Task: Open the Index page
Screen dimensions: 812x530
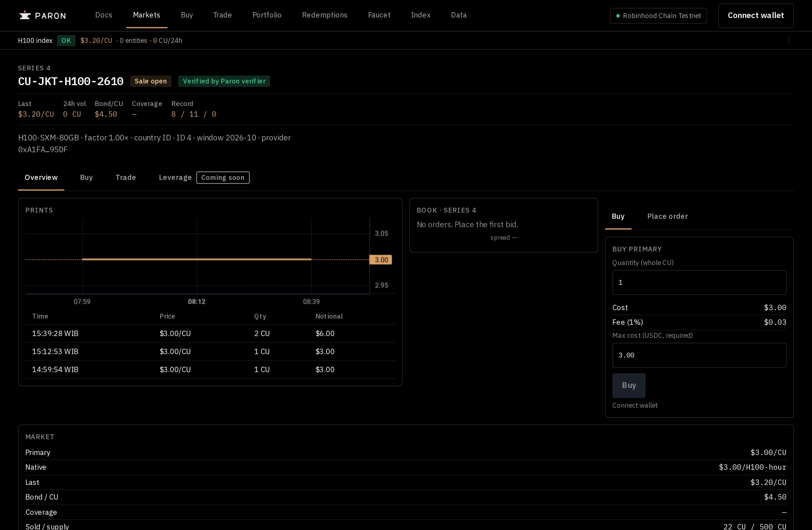Action: [421, 15]
